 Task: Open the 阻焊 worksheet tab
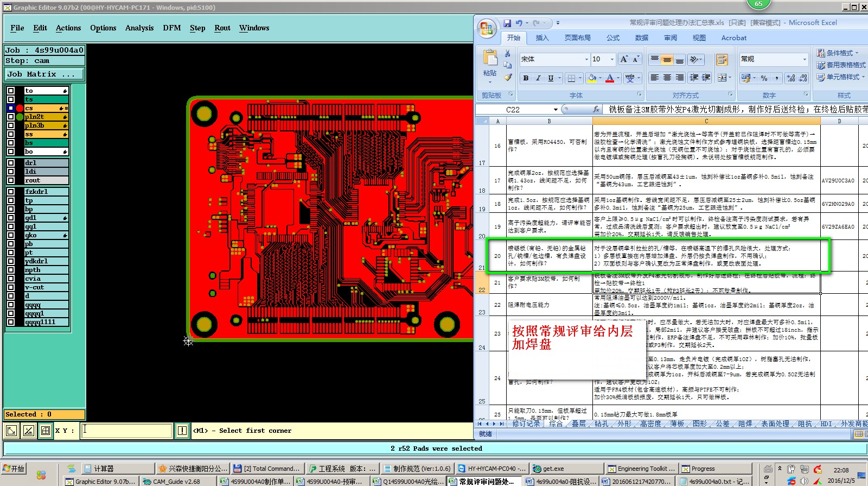pyautogui.click(x=745, y=424)
